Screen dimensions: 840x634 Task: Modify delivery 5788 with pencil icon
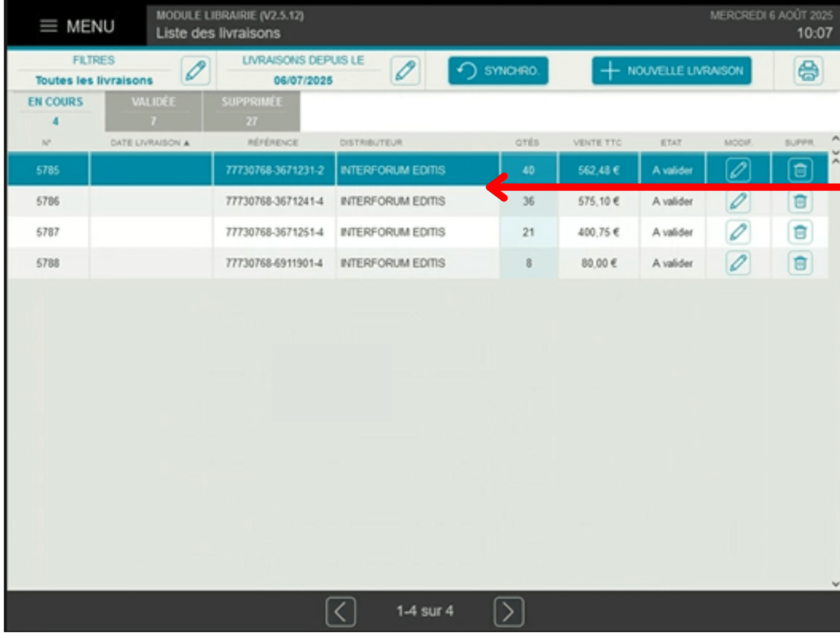tap(738, 263)
